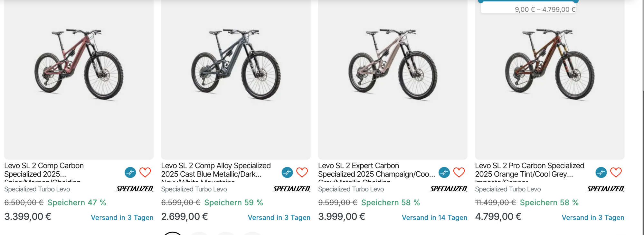Heart the Levo SL 2 Expert Carbon bike
The width and height of the screenshot is (644, 235).
pos(459,173)
